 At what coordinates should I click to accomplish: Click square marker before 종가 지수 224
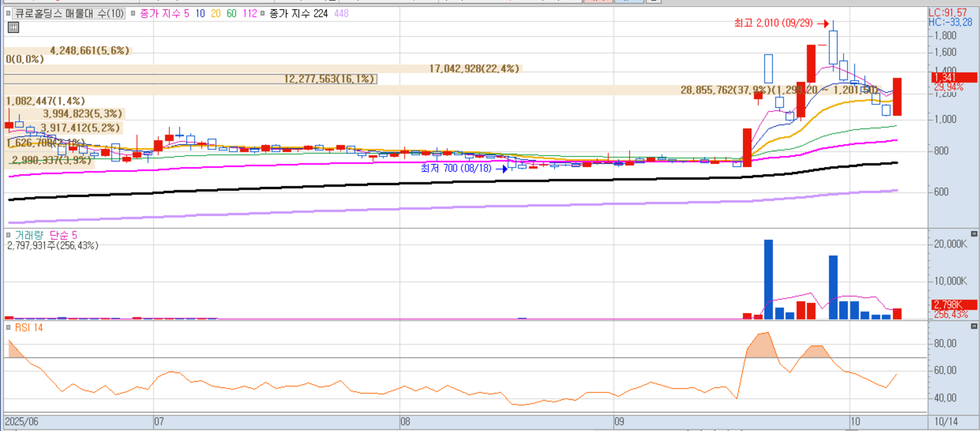263,13
